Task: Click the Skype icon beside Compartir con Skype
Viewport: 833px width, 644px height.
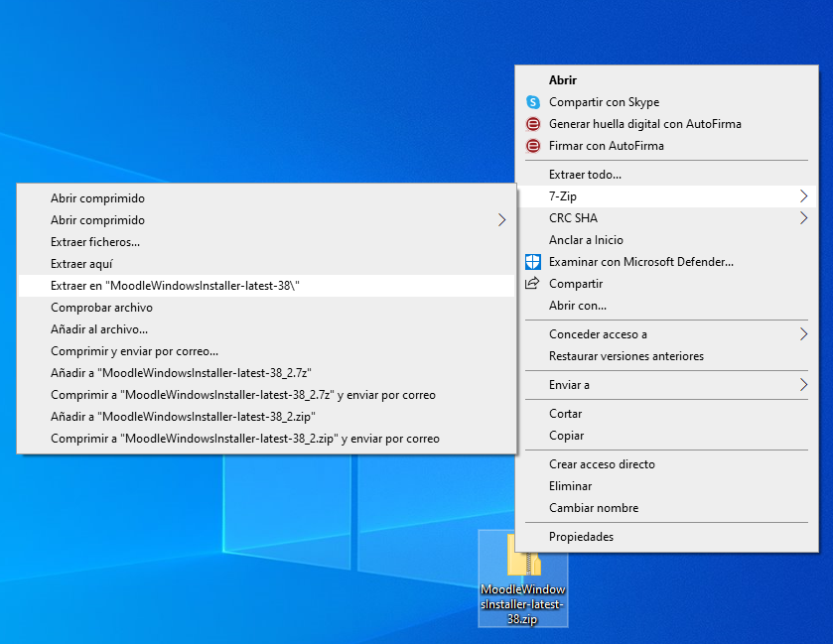Action: [532, 102]
